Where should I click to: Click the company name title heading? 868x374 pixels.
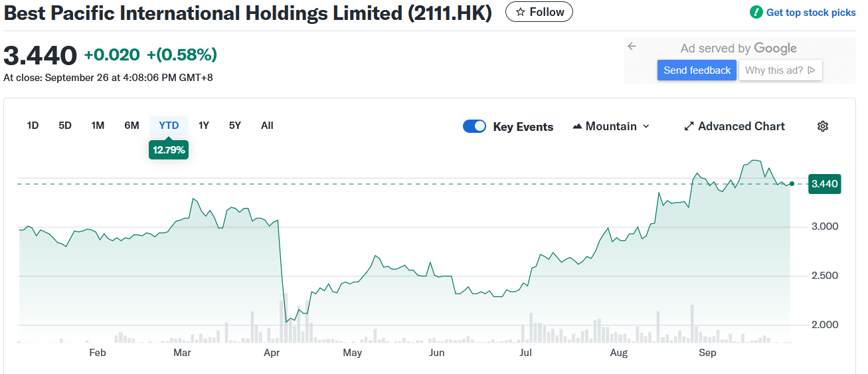click(x=248, y=13)
